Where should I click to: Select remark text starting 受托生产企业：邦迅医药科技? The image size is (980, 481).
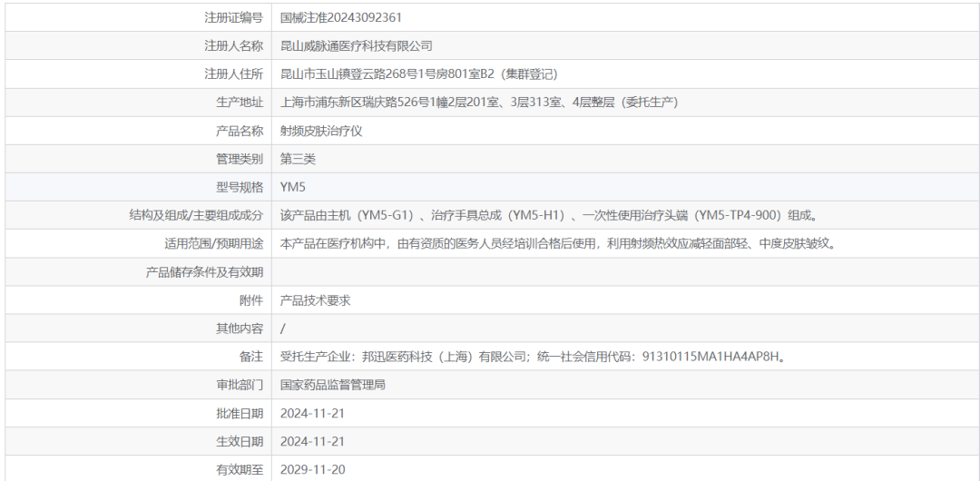(x=533, y=357)
